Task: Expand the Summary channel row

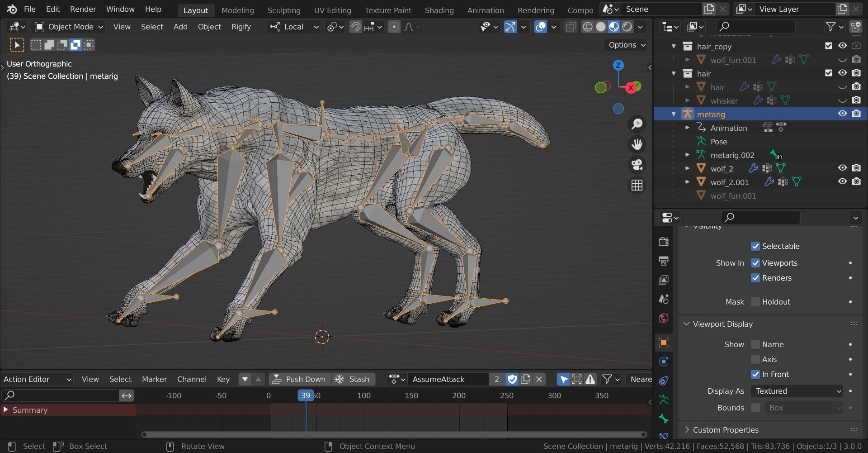Action: (x=6, y=410)
